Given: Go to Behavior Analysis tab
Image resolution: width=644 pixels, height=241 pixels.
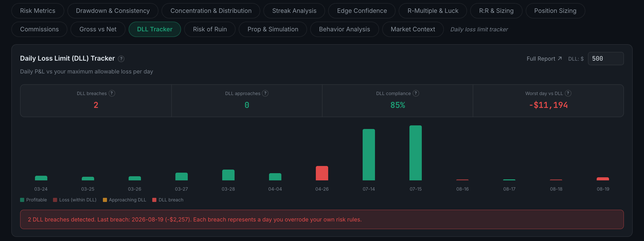Looking at the screenshot, I should 344,29.
